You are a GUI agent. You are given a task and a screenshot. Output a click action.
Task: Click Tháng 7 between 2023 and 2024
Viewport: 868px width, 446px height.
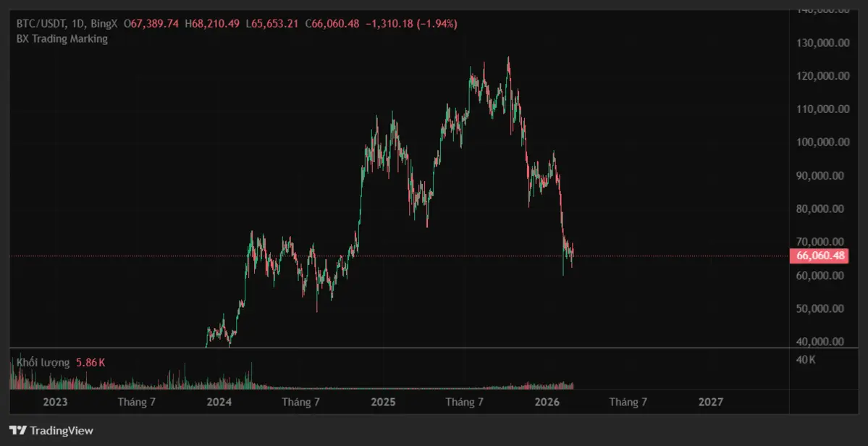[137, 402]
